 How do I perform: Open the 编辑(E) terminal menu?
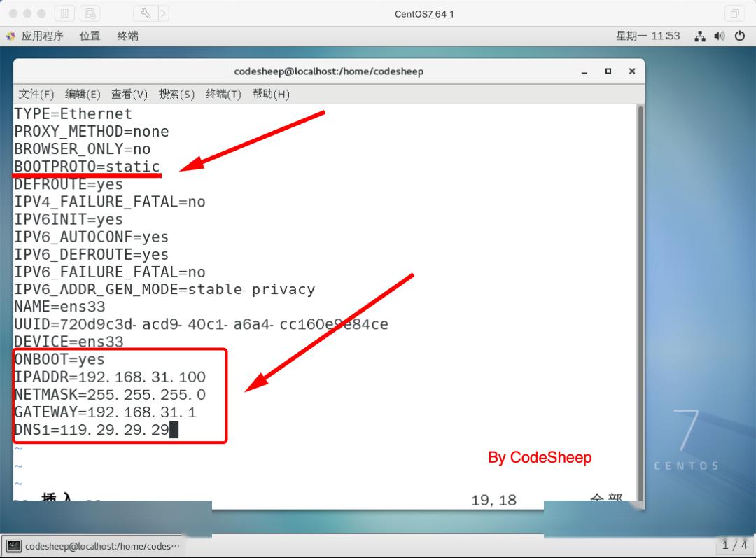click(83, 94)
